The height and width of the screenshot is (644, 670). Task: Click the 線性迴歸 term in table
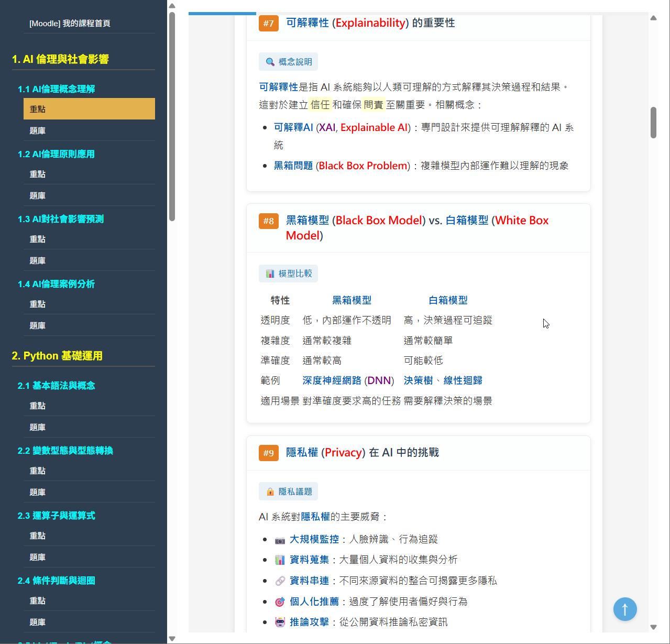[463, 380]
